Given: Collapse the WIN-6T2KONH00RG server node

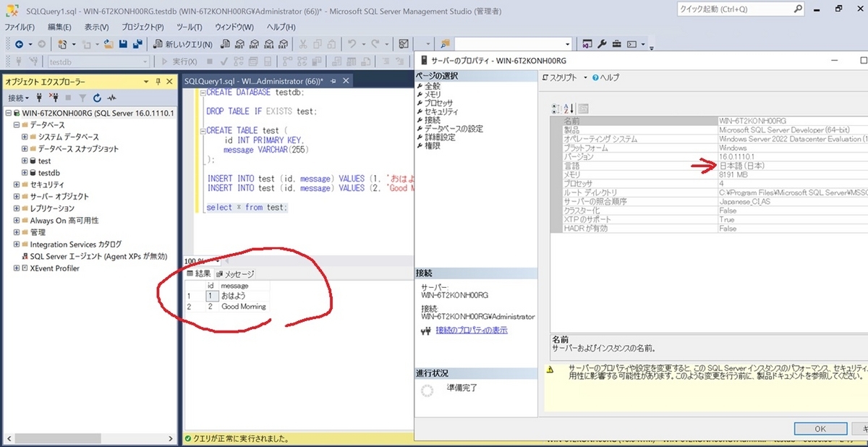Looking at the screenshot, I should (8, 114).
